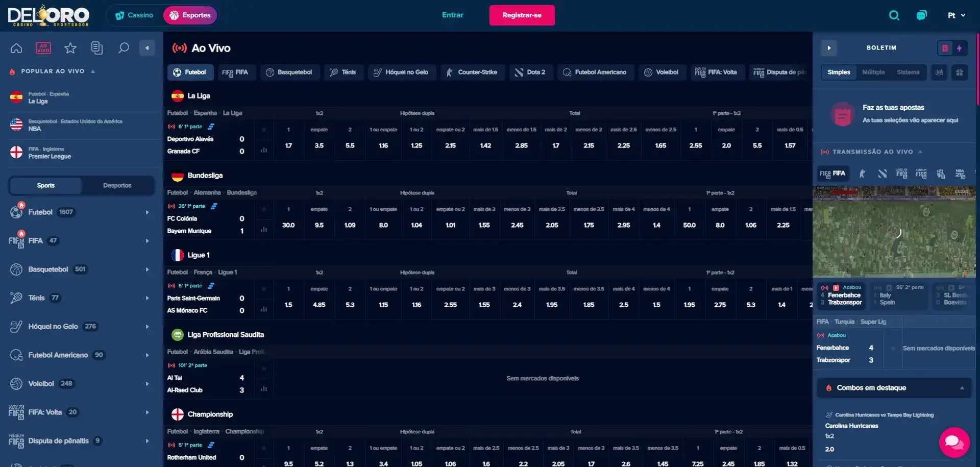Open favorites star icon in sidebar
This screenshot has width=980, height=467.
point(70,48)
